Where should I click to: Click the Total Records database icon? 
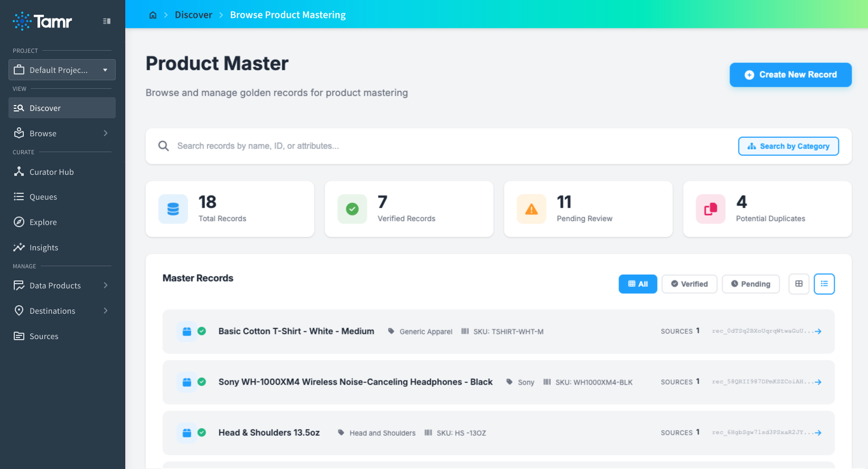[173, 209]
